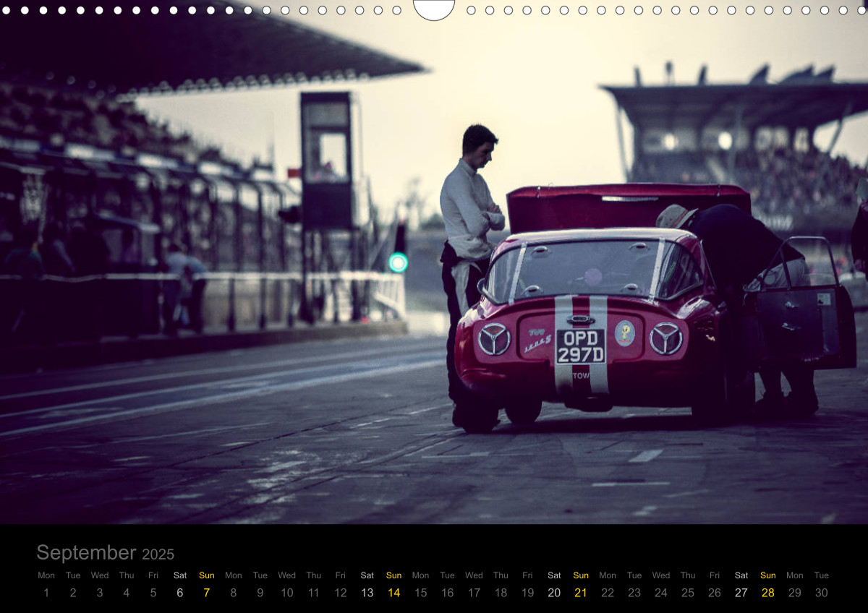Select date 26 in the calendar row
The height and width of the screenshot is (613, 868).
(715, 593)
